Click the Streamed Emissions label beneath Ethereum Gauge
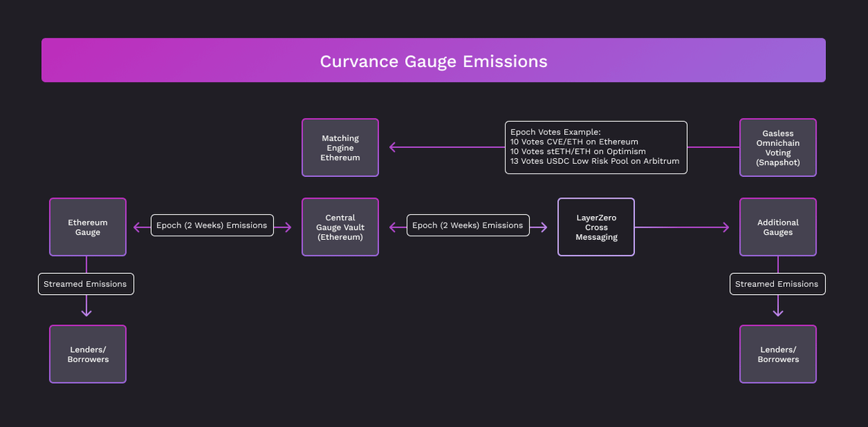Viewport: 868px width, 427px height. pyautogui.click(x=86, y=284)
